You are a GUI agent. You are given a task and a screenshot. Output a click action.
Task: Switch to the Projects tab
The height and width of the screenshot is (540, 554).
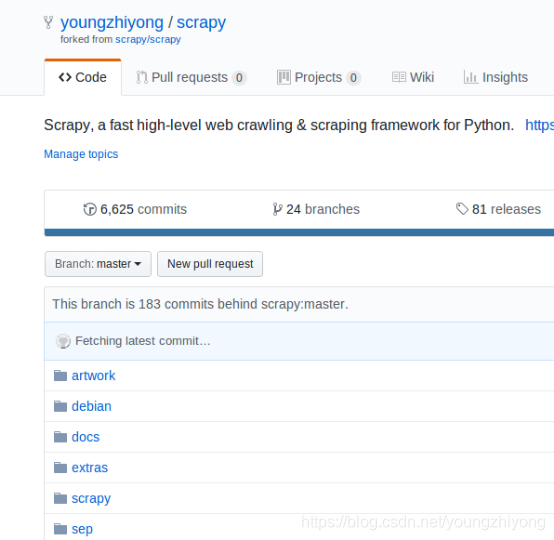click(x=319, y=77)
